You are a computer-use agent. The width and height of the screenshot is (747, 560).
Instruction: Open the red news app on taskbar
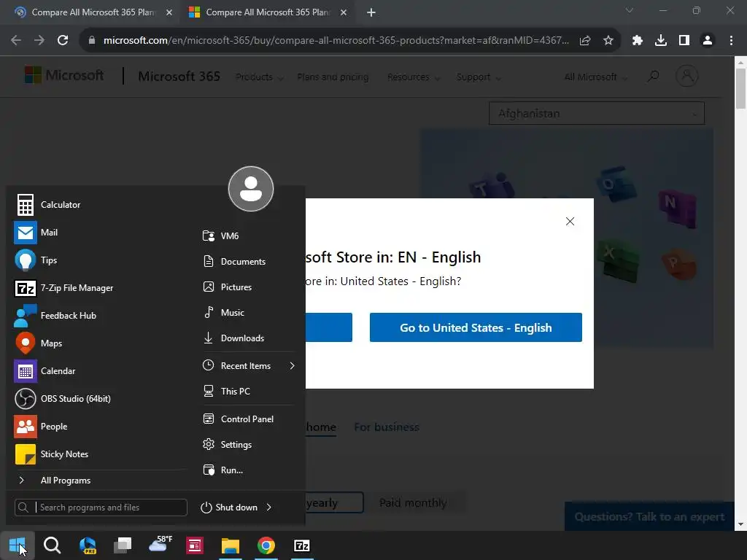click(195, 545)
